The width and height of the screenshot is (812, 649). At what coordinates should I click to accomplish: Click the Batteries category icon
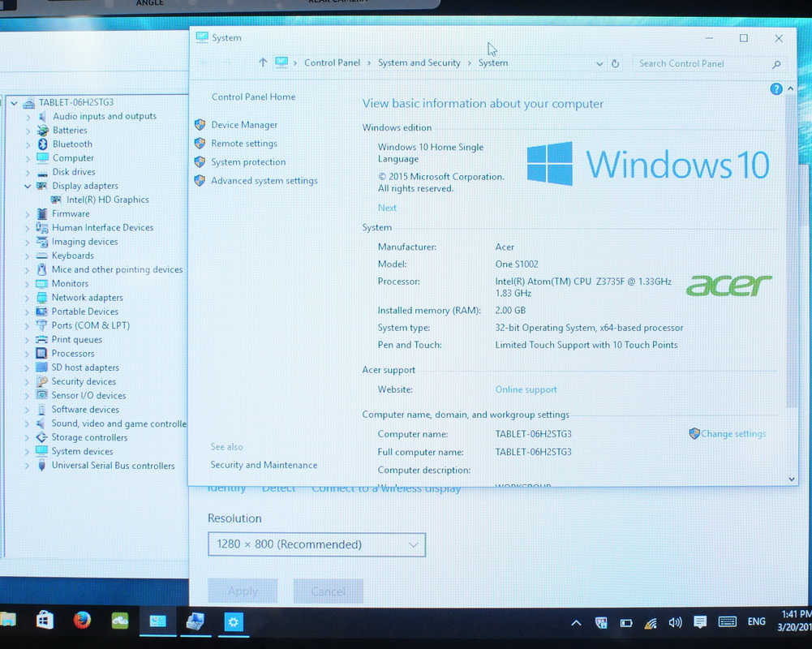(x=42, y=130)
